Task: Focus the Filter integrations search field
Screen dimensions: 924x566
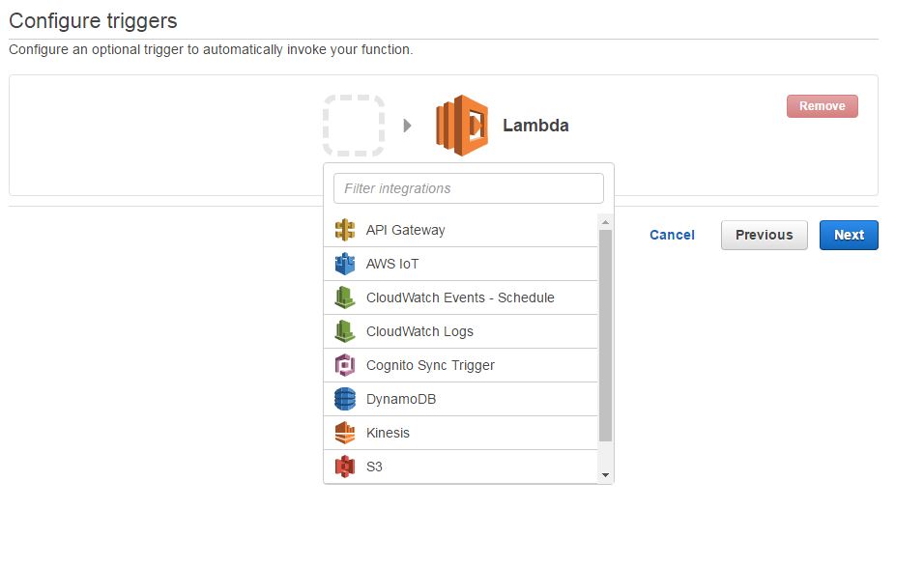Action: pyautogui.click(x=469, y=188)
